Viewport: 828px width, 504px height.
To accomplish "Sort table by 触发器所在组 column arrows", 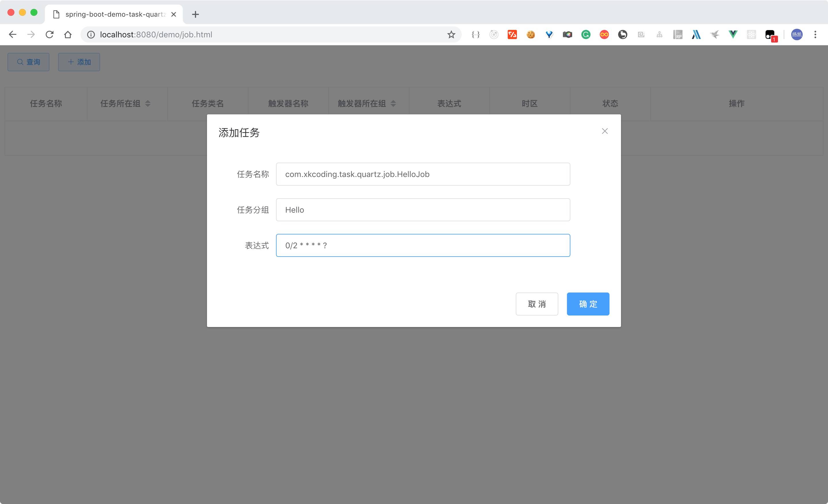I will tap(393, 103).
